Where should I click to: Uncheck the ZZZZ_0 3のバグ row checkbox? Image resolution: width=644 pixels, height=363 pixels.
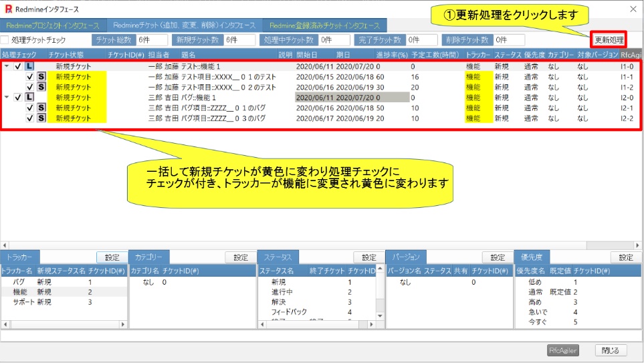tap(29, 118)
